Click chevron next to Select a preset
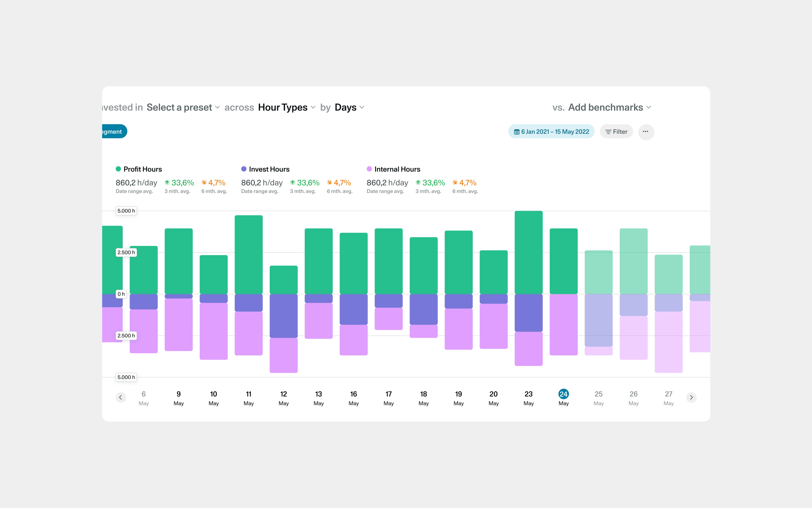 (217, 108)
